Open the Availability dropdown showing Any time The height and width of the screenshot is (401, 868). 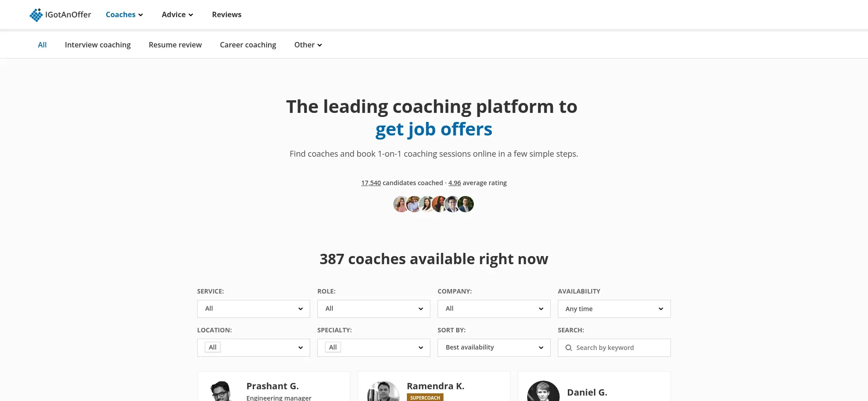(x=614, y=309)
